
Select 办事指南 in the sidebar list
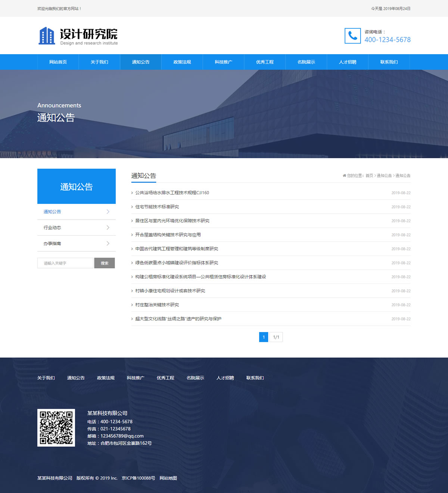(52, 244)
